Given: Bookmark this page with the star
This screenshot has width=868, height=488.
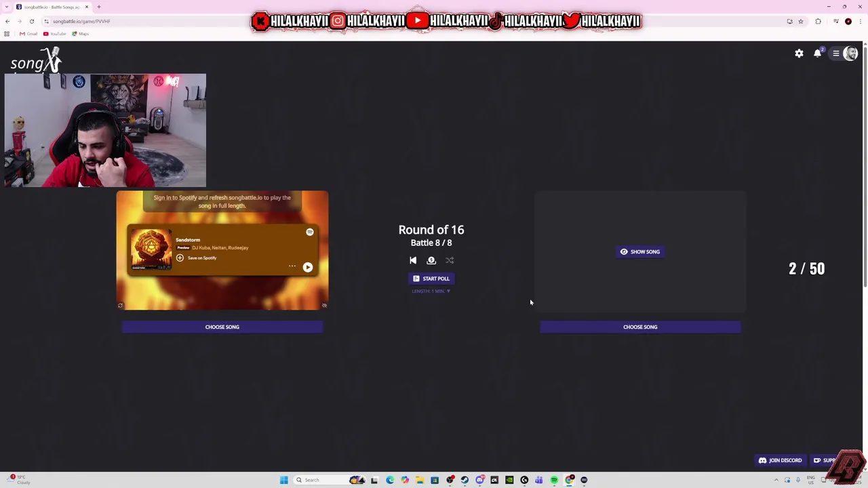Looking at the screenshot, I should click(x=801, y=22).
